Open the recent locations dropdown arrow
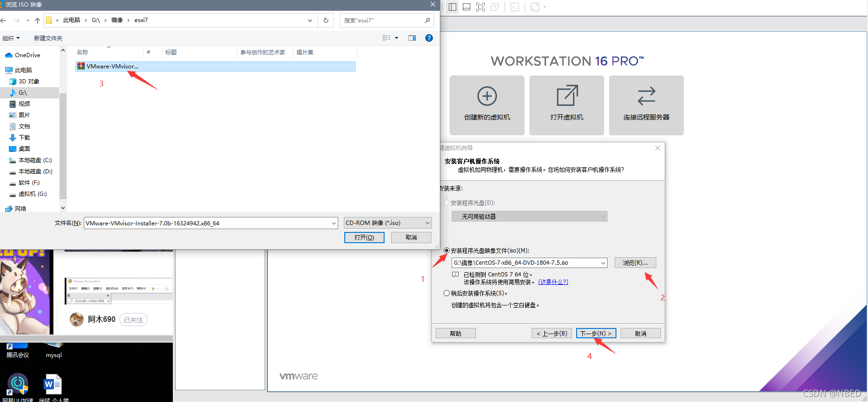Image resolution: width=868 pixels, height=402 pixels. [28, 20]
